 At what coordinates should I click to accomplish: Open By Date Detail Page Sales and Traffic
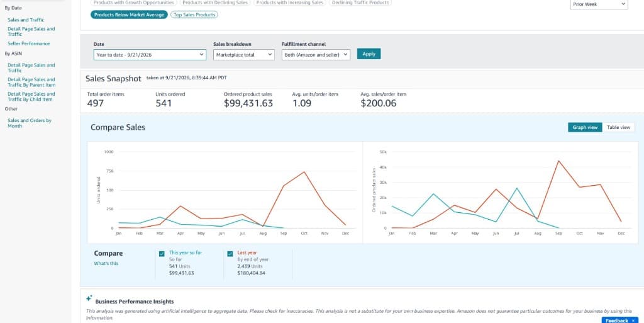[x=31, y=31]
